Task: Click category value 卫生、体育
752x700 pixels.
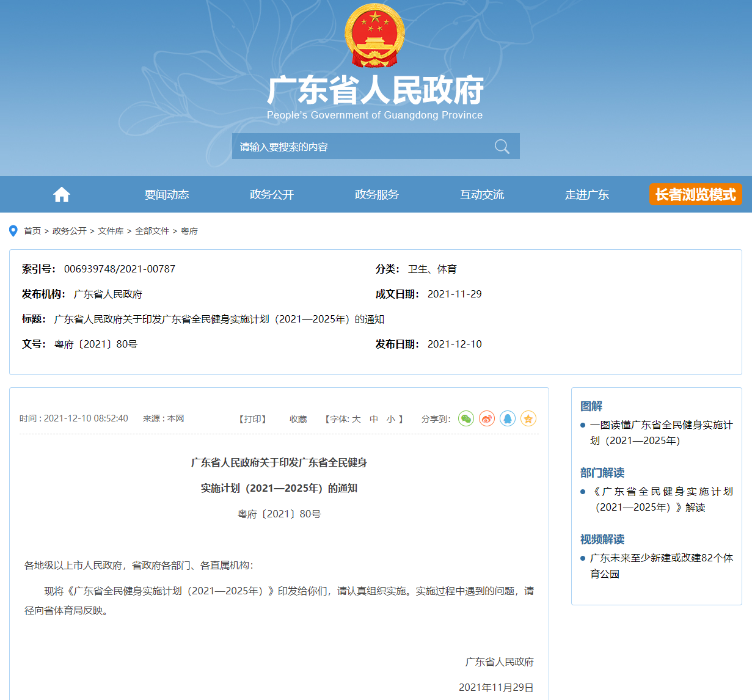Action: [x=433, y=269]
